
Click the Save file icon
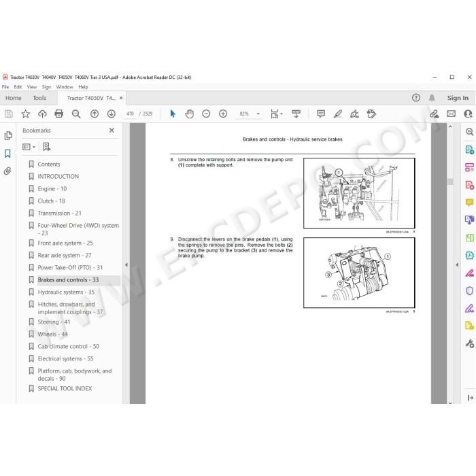point(9,114)
